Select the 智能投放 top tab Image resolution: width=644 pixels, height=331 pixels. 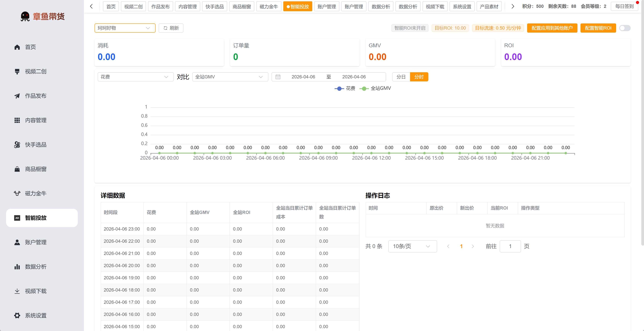pyautogui.click(x=297, y=6)
